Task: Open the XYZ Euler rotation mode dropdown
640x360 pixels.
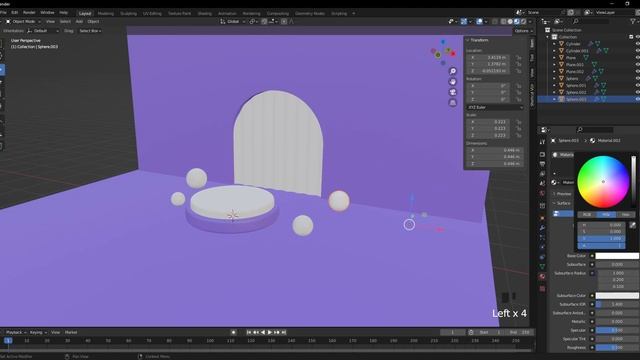Action: [x=495, y=107]
